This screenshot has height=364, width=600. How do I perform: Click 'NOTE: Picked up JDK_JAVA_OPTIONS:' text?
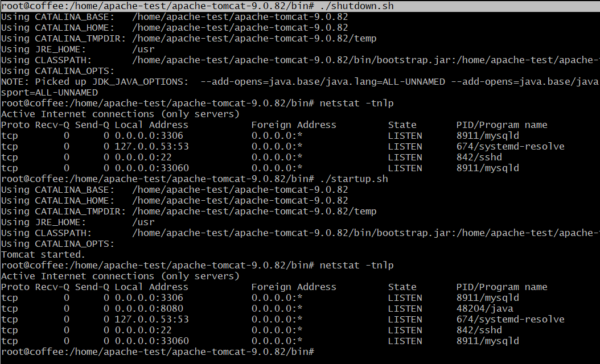[94, 82]
